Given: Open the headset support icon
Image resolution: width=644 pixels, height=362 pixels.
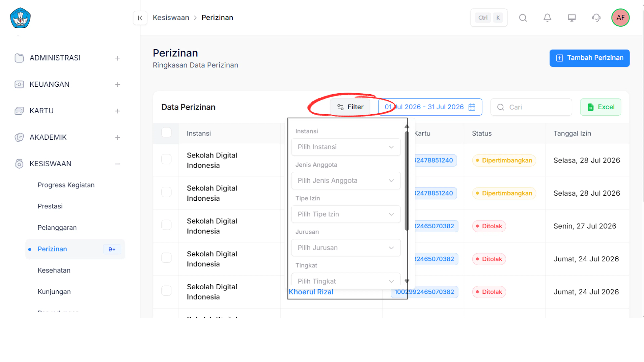Looking at the screenshot, I should pyautogui.click(x=596, y=18).
